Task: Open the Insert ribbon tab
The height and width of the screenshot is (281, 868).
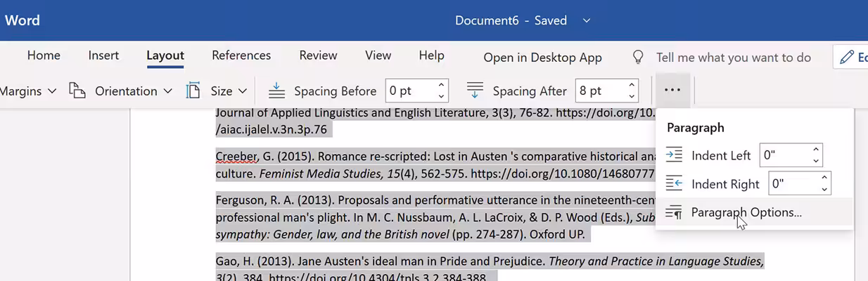Action: pyautogui.click(x=103, y=55)
